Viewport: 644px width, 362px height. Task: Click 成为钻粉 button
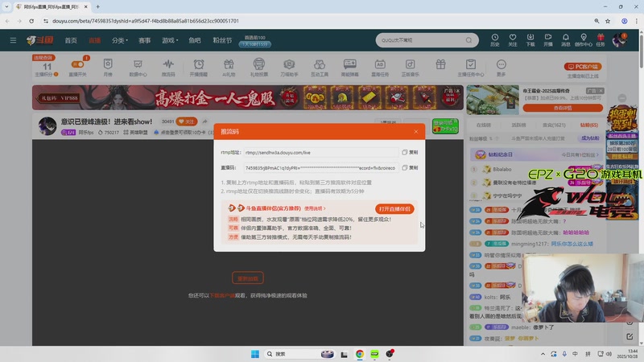tap(590, 138)
